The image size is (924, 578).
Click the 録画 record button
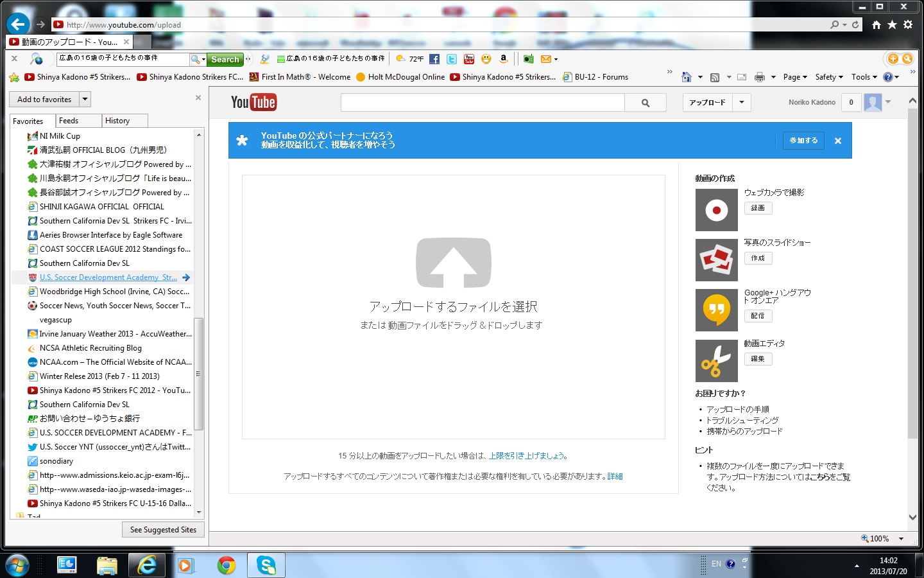tap(758, 208)
